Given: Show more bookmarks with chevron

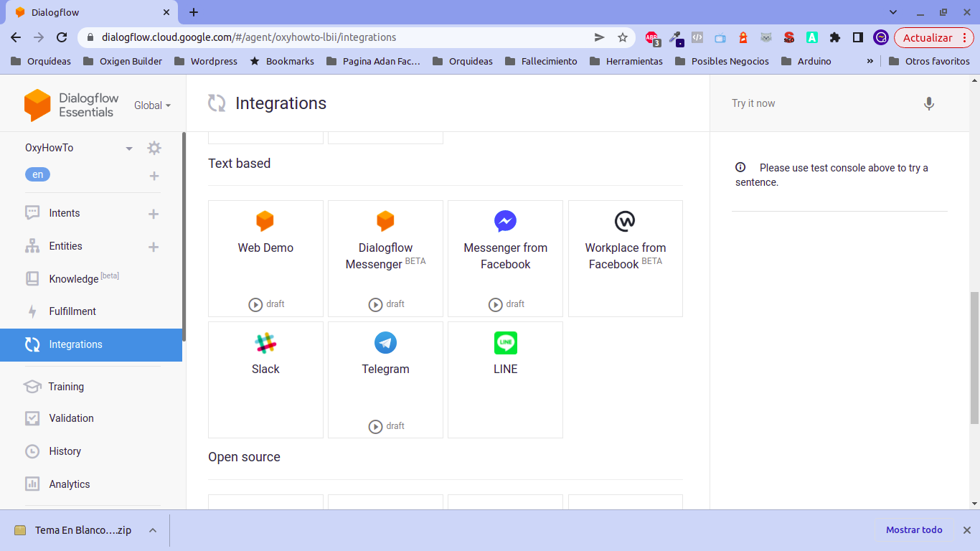Looking at the screenshot, I should click(870, 61).
